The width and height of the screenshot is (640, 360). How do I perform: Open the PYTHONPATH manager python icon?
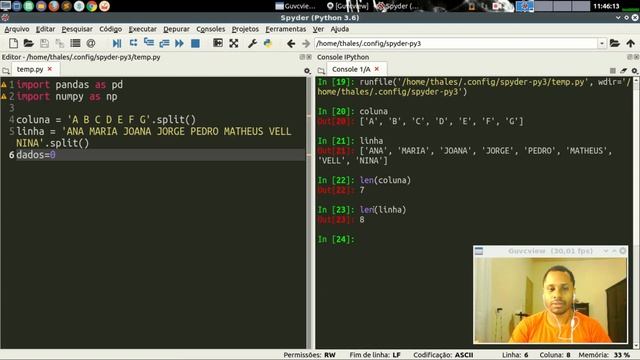click(268, 43)
